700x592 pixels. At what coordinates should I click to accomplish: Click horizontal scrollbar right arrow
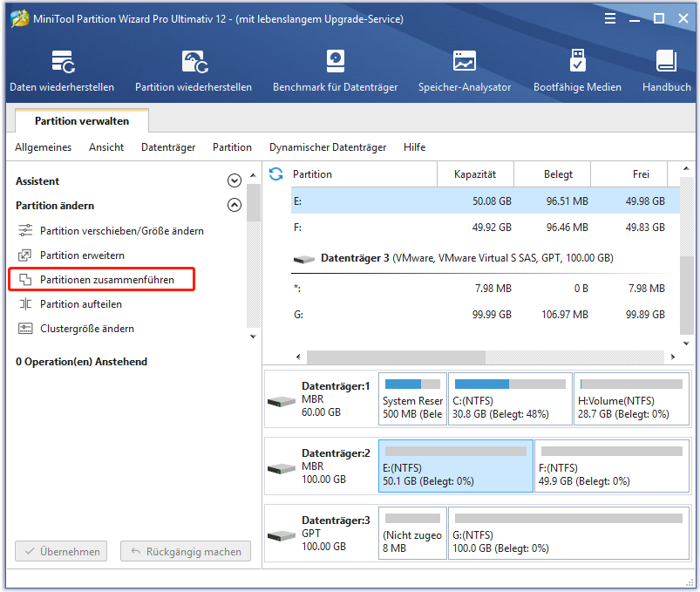[673, 357]
